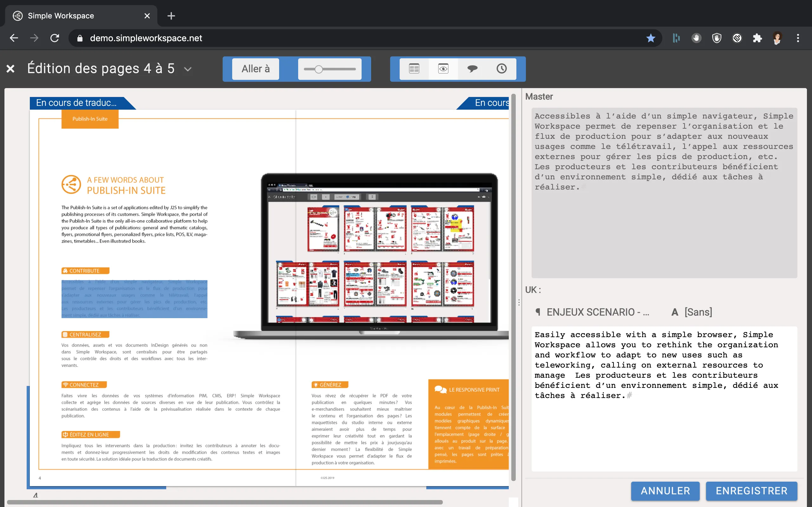Toggle the eye preview mode
812x507 pixels.
(x=443, y=69)
